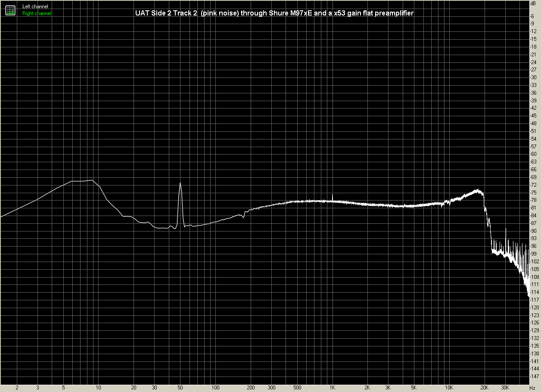Select the green 'Right channel' legend label
Viewport: 541px width, 392px height.
coord(37,14)
